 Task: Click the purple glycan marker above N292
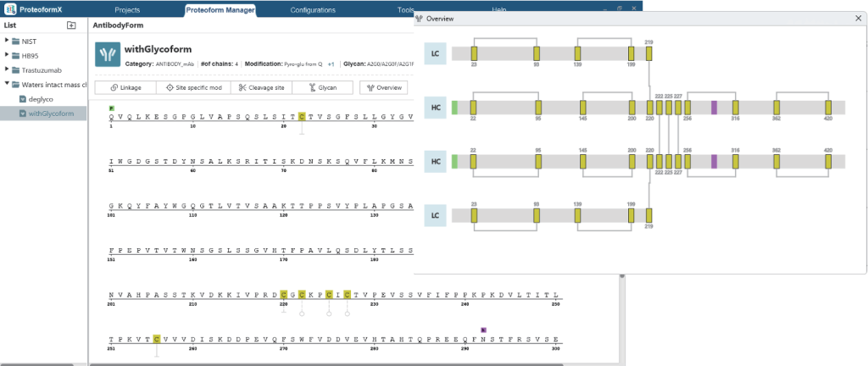pyautogui.click(x=483, y=330)
